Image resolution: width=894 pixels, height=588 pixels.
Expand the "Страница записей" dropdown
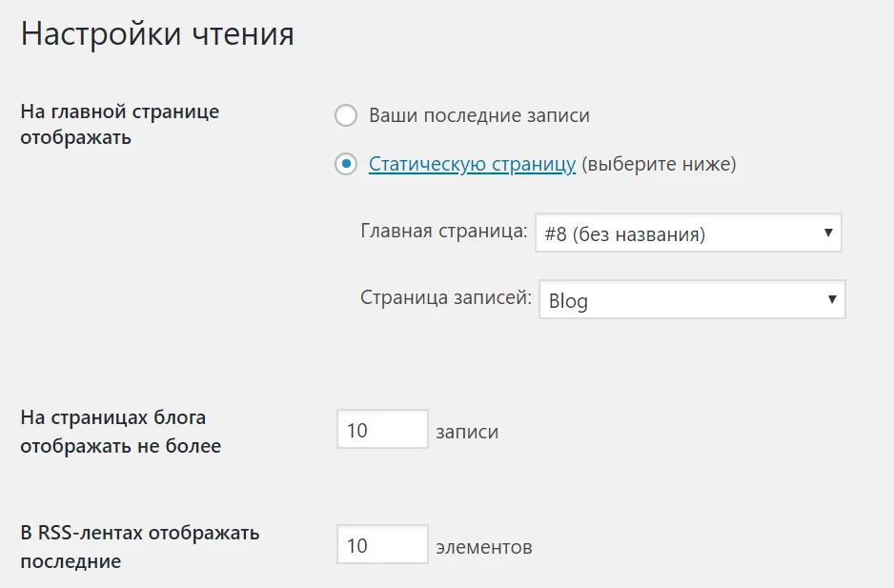pyautogui.click(x=691, y=300)
